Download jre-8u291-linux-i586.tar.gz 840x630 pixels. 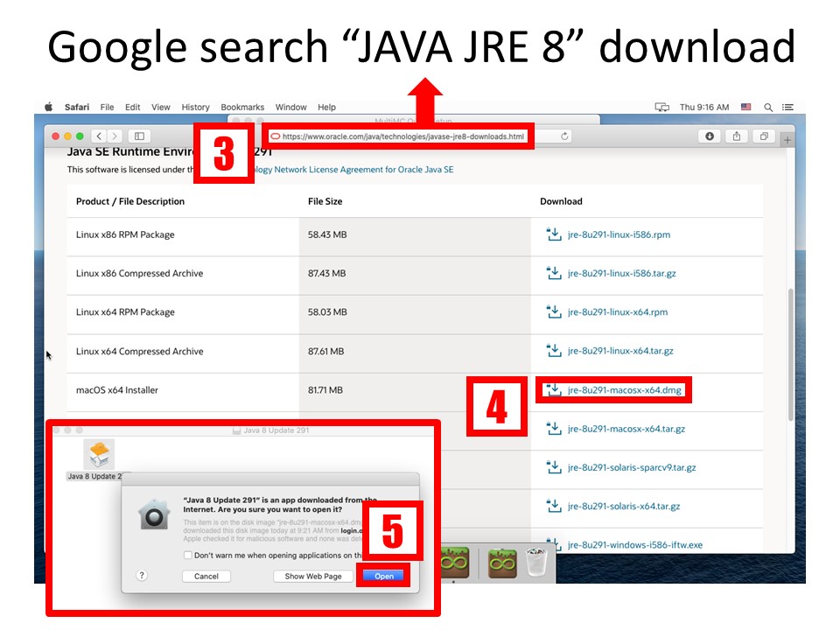[x=621, y=273]
